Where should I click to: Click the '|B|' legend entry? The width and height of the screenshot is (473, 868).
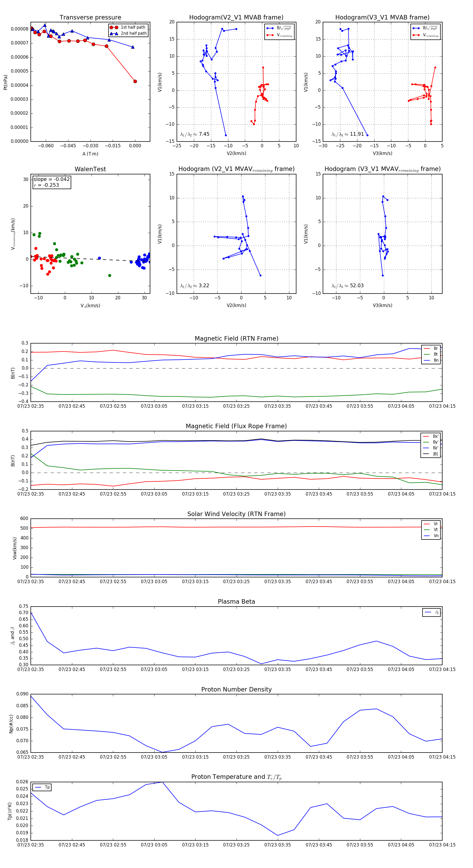[x=431, y=454]
